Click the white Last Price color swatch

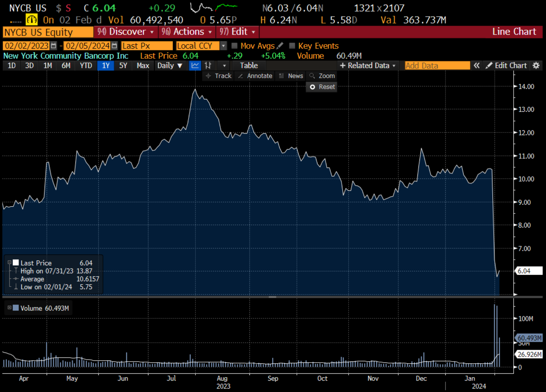(16, 262)
